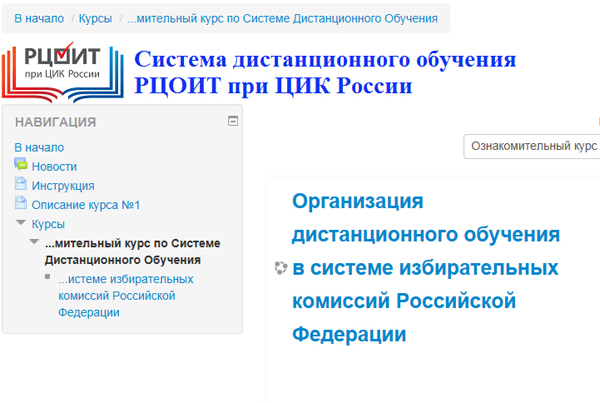
Task: Collapse the Навигация block with the minus icon
Action: (233, 121)
